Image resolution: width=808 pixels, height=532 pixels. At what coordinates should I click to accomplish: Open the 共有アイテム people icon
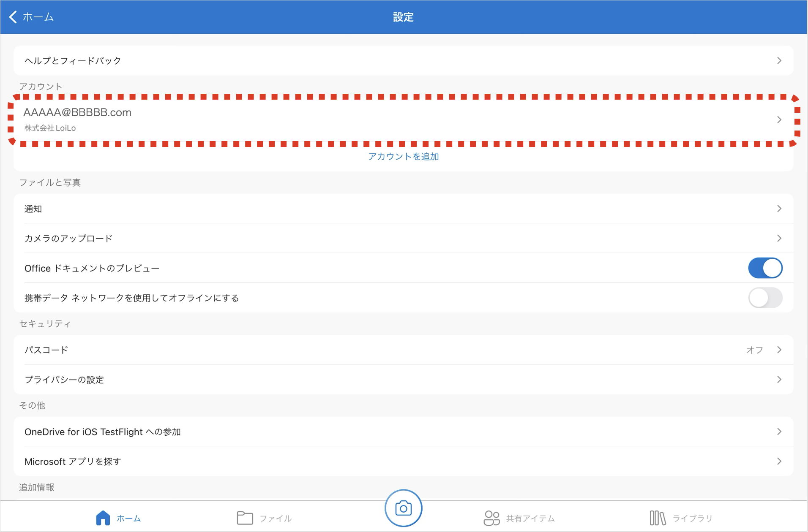491,518
